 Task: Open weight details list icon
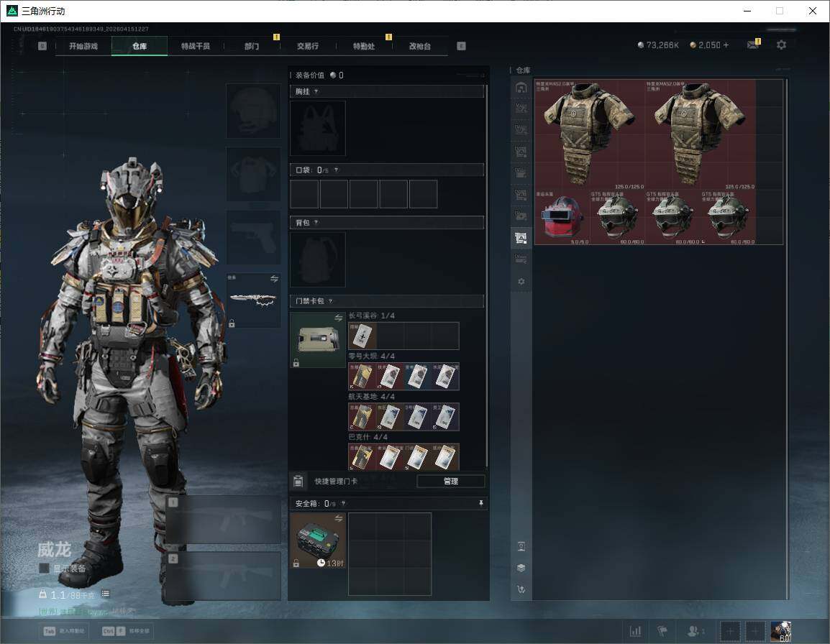(105, 594)
